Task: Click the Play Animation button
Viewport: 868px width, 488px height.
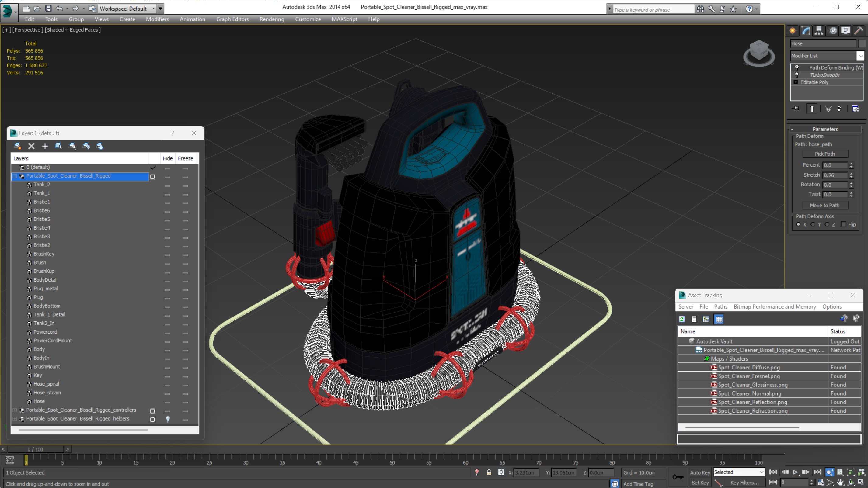Action: 795,472
